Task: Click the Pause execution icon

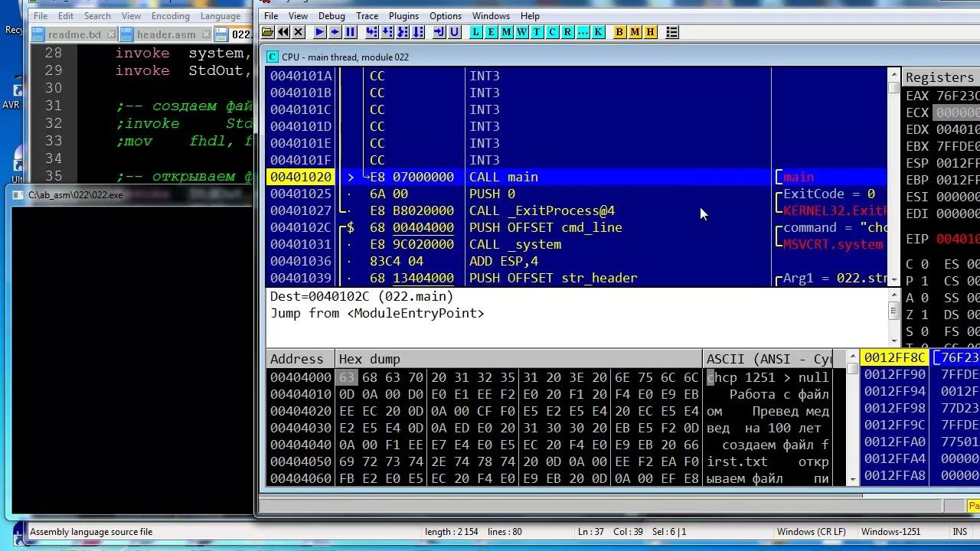Action: coord(351,32)
